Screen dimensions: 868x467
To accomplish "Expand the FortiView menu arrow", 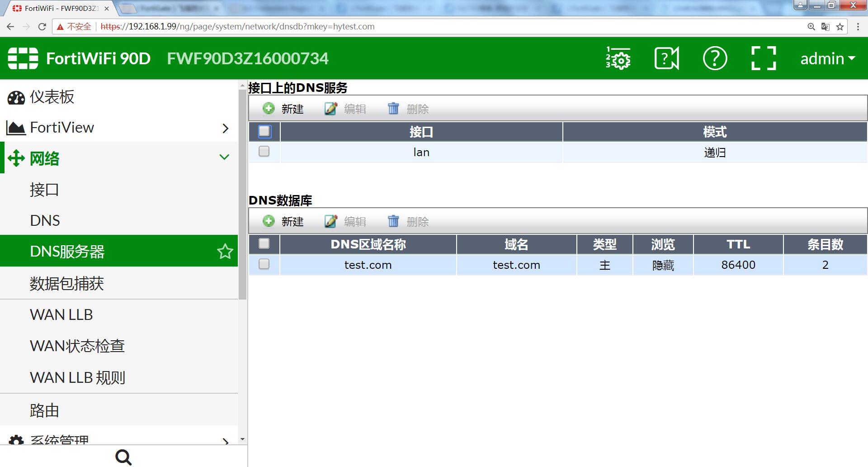I will 225,129.
